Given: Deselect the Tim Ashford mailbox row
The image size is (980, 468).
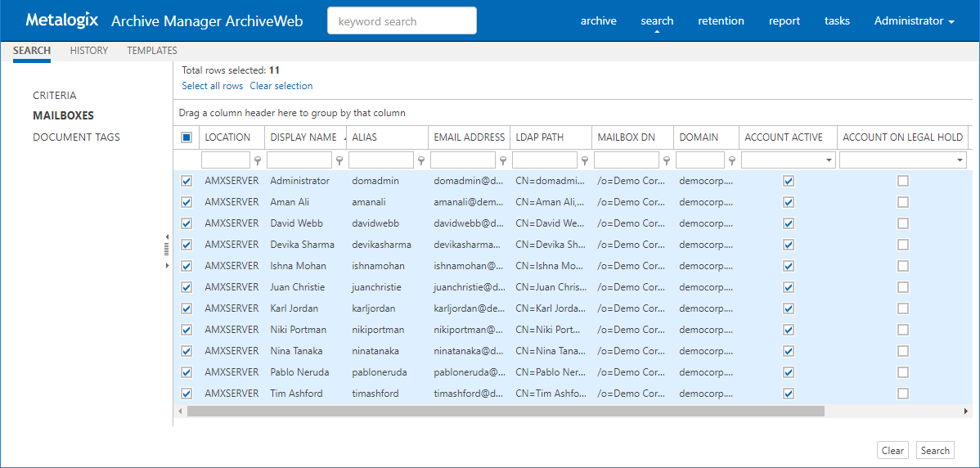Looking at the screenshot, I should [x=187, y=394].
